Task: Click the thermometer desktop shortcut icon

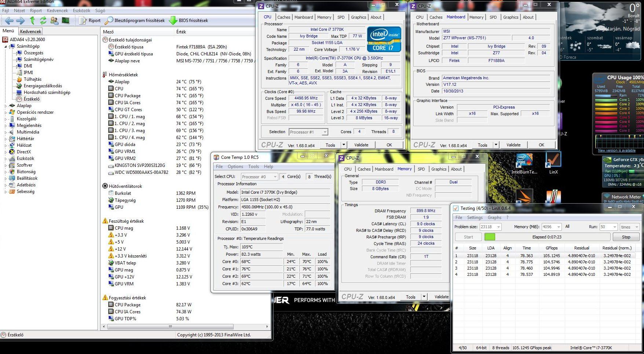Action: click(x=553, y=197)
